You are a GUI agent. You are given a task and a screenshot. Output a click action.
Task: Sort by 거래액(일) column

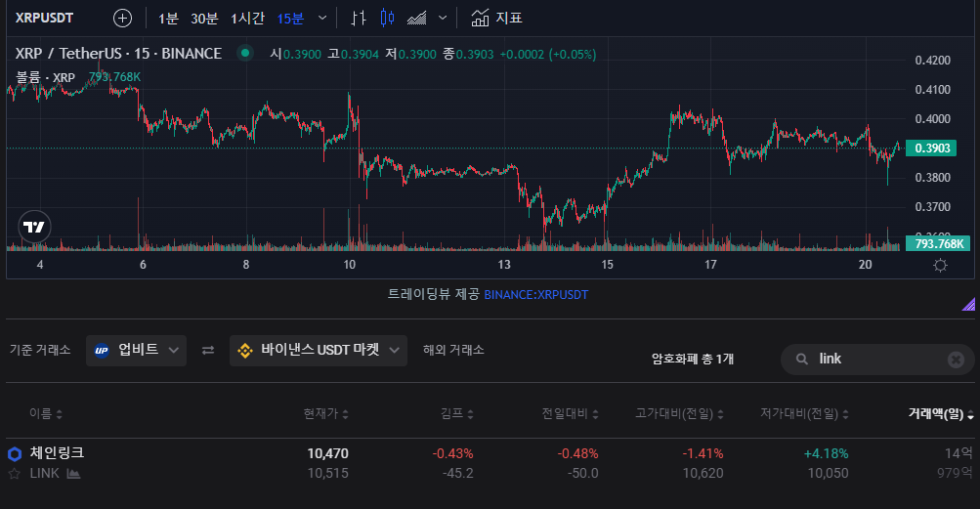click(x=941, y=414)
